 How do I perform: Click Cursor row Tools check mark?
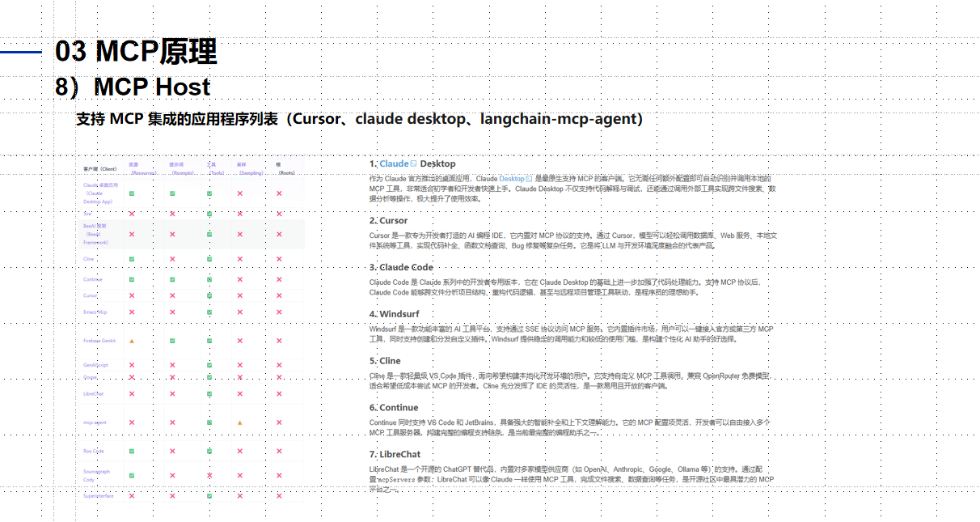pyautogui.click(x=209, y=295)
